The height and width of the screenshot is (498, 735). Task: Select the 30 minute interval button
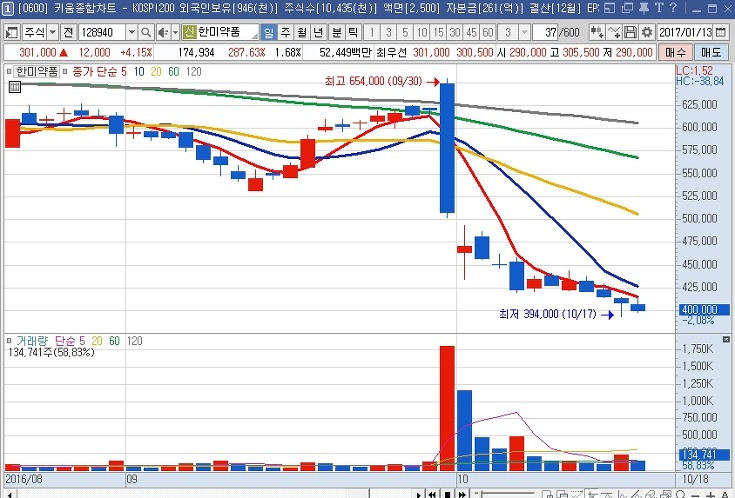[455, 32]
